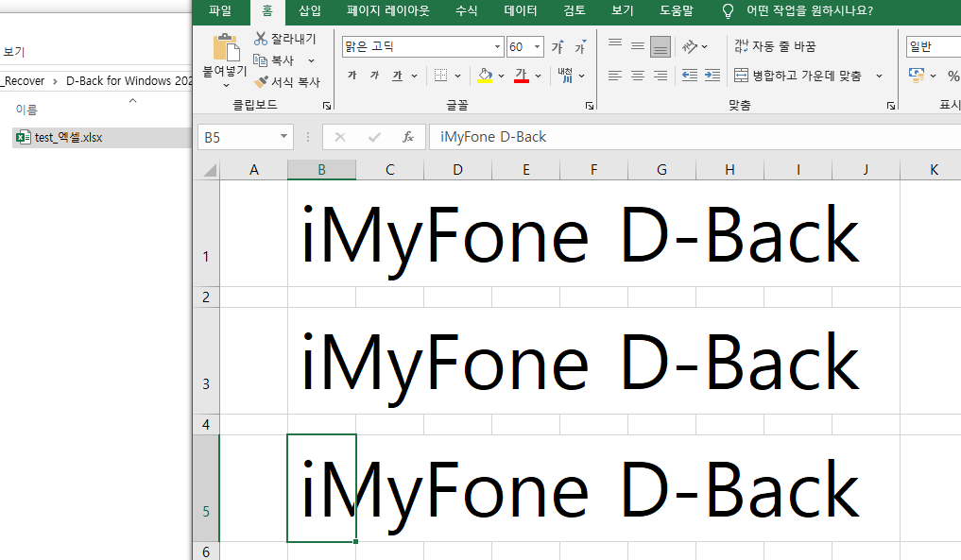Align text to middle of cell

pyautogui.click(x=638, y=46)
